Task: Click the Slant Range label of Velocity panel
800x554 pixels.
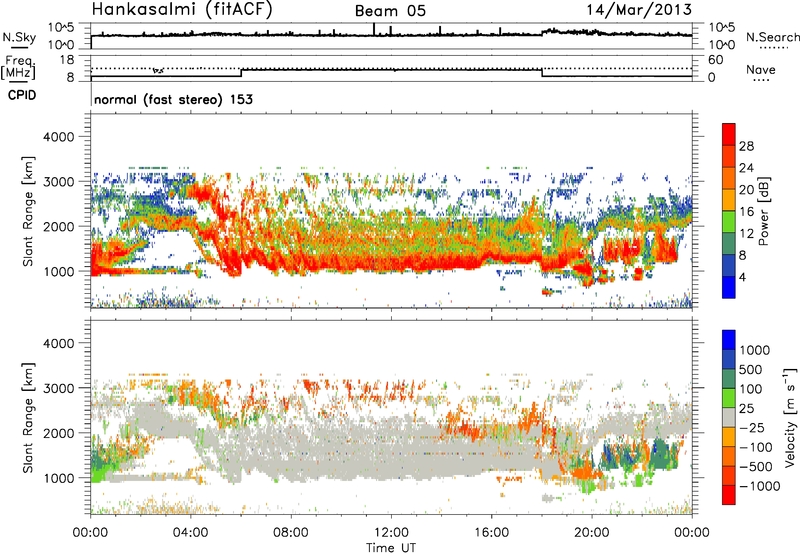Action: (x=29, y=417)
